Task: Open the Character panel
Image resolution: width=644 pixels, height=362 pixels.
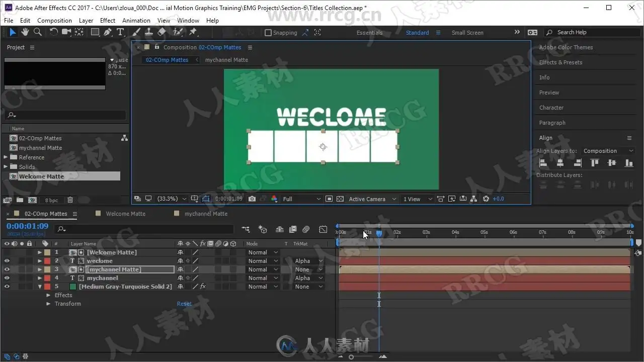Action: 551,108
